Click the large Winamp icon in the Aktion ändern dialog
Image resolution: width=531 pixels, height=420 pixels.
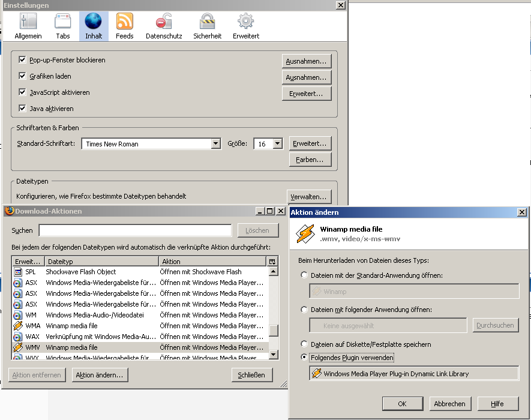[305, 234]
